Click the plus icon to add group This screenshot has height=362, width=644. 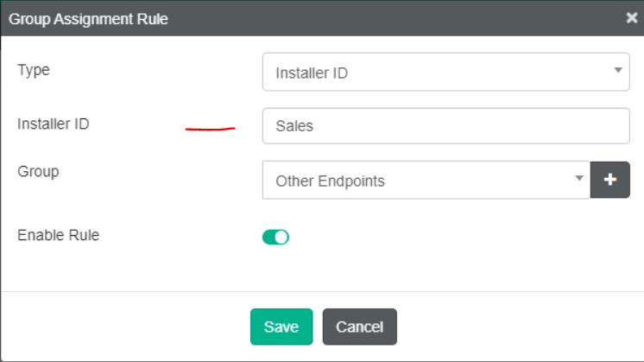point(610,180)
